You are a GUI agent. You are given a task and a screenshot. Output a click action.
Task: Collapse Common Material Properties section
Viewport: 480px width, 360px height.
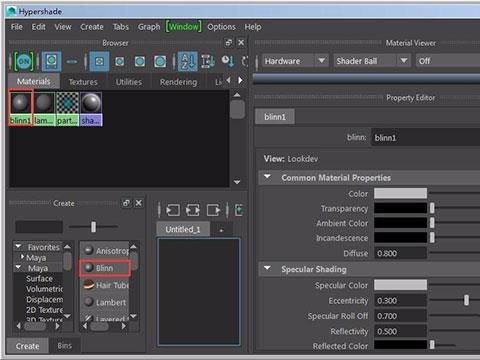click(267, 177)
